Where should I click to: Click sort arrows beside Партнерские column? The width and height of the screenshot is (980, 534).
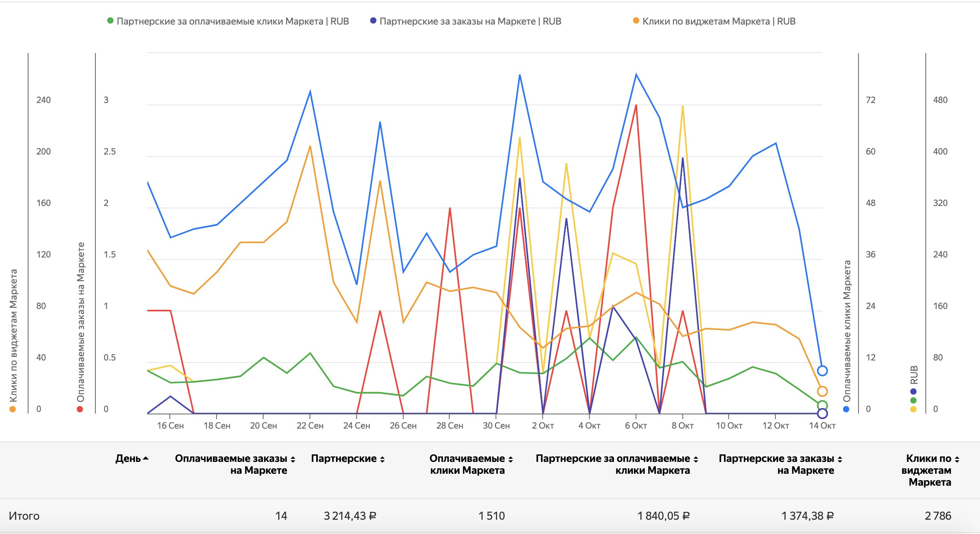pyautogui.click(x=382, y=459)
